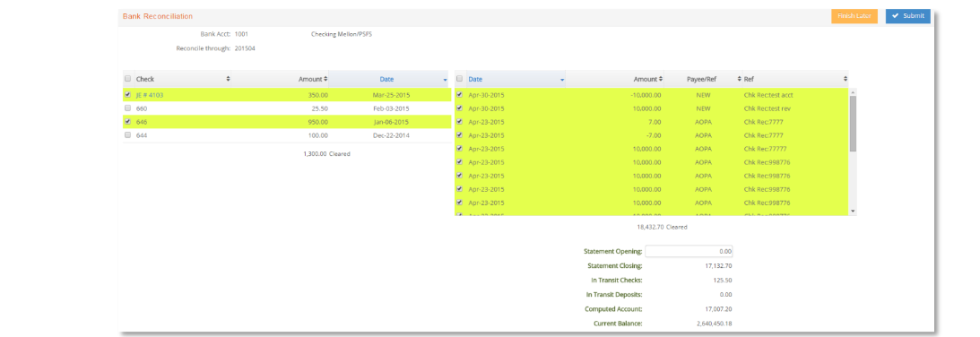Uncheck the checkbox for the -7.00 deposit row
This screenshot has height=337, width=980.
point(460,135)
